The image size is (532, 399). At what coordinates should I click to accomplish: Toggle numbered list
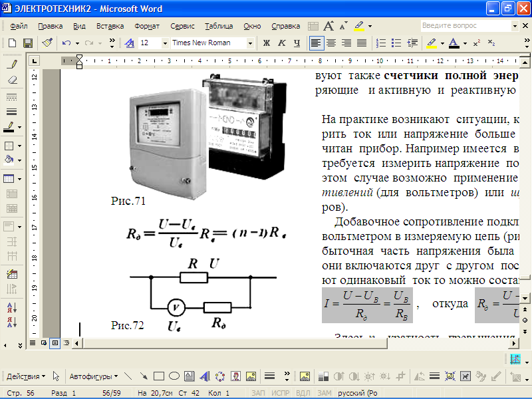pos(381,43)
